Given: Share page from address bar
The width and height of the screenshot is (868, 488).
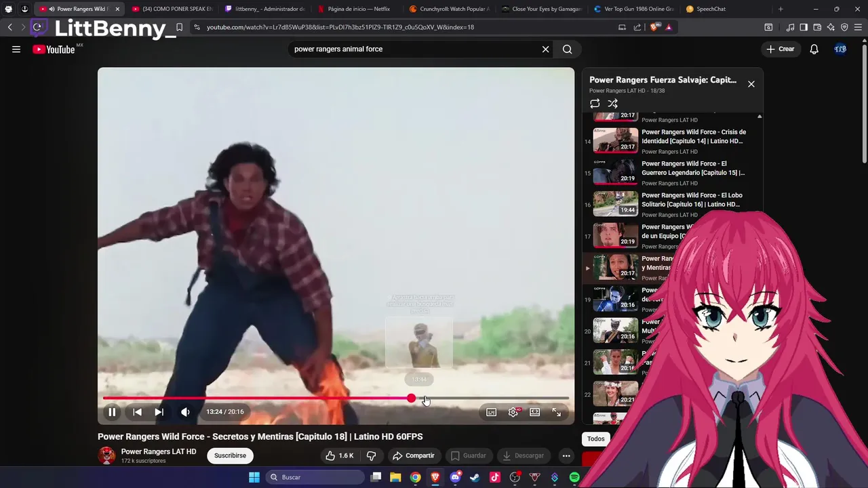Looking at the screenshot, I should click(x=637, y=27).
